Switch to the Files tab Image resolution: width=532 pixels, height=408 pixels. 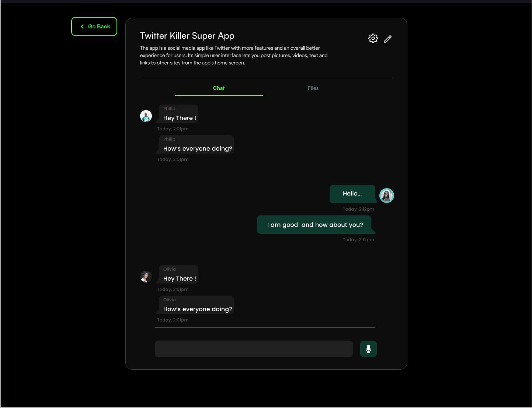click(313, 88)
